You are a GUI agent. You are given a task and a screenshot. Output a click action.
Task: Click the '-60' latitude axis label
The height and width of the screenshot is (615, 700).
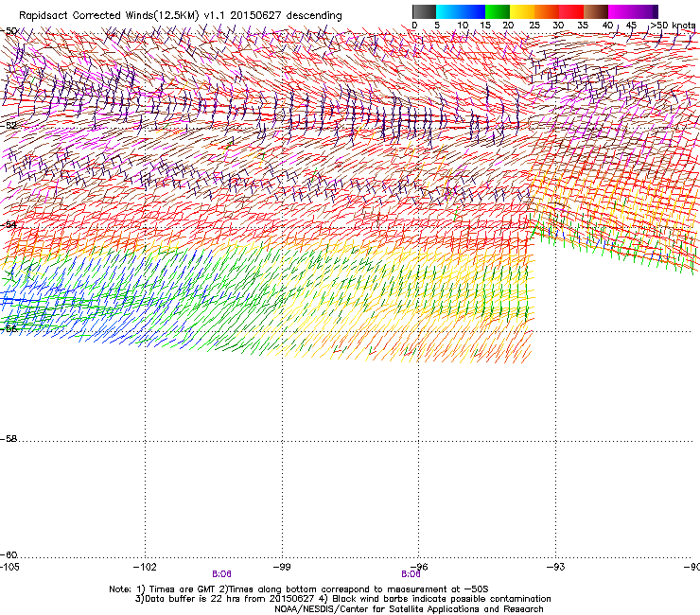pyautogui.click(x=9, y=554)
